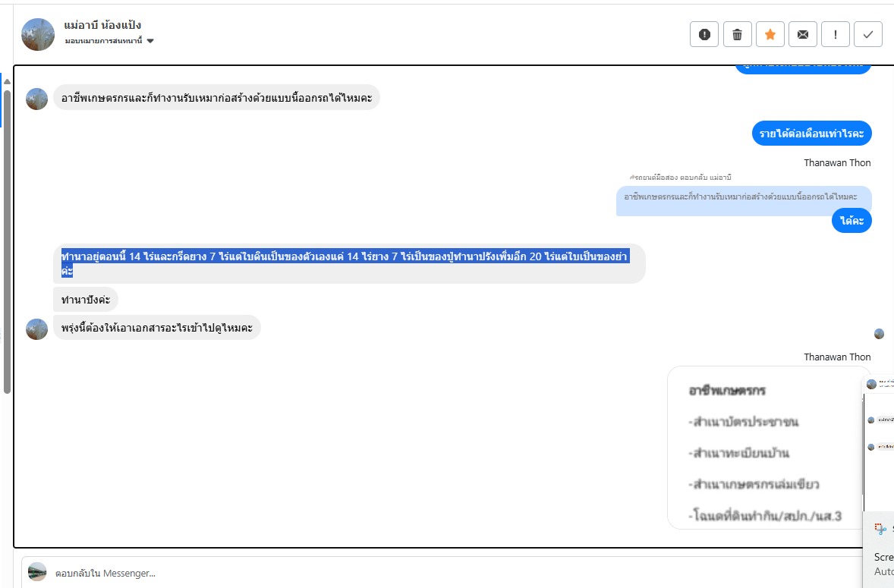Click the small seen-status avatar at the right

(879, 334)
